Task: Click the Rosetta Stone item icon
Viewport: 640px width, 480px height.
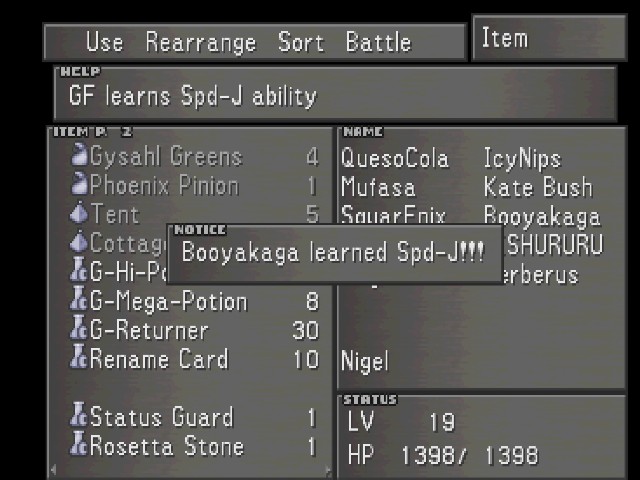Action: tap(79, 444)
